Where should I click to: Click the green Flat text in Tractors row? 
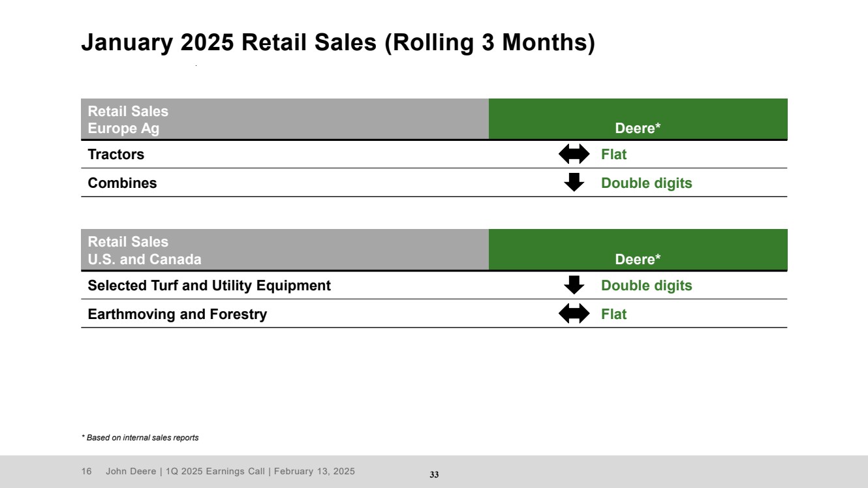(x=613, y=155)
